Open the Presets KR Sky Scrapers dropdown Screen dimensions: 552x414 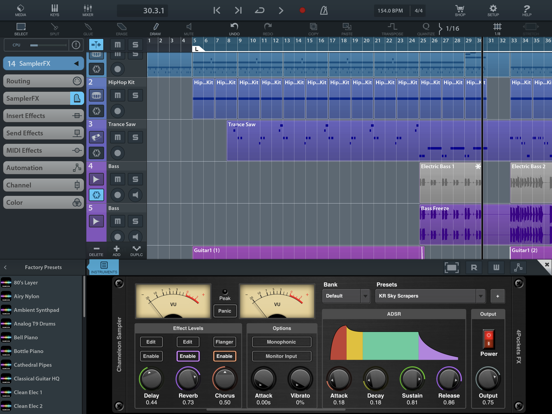click(x=430, y=296)
